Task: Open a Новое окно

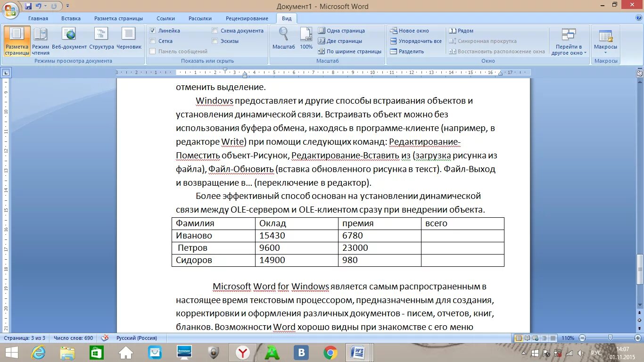Action: tap(409, 31)
